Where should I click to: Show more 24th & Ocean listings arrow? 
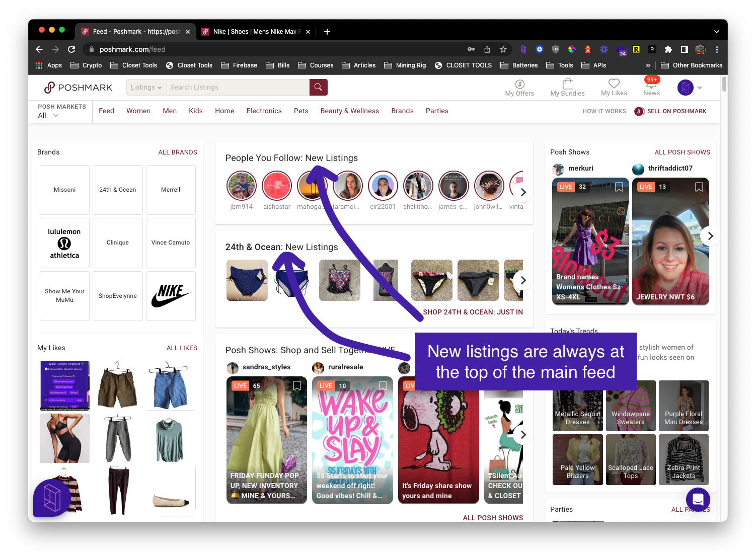tap(523, 280)
